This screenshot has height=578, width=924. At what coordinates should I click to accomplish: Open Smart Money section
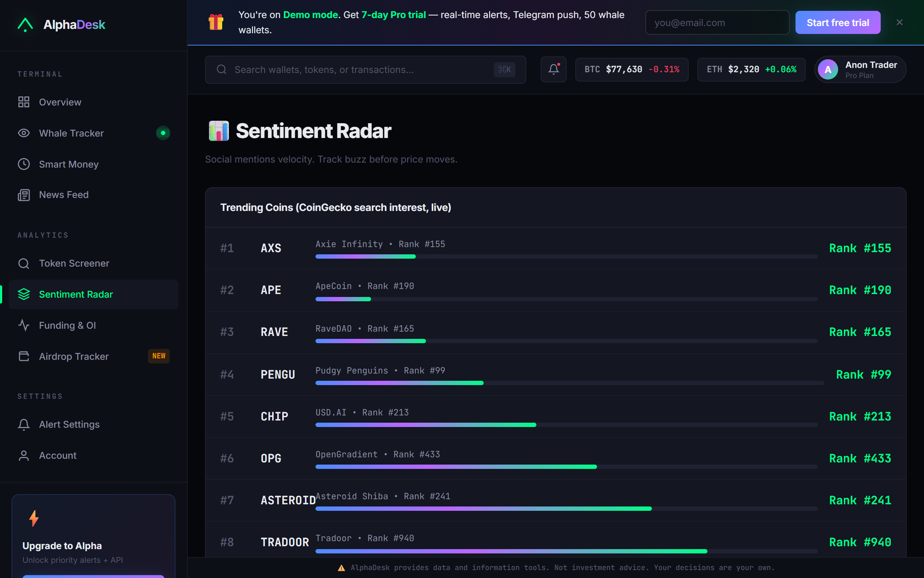93,164
